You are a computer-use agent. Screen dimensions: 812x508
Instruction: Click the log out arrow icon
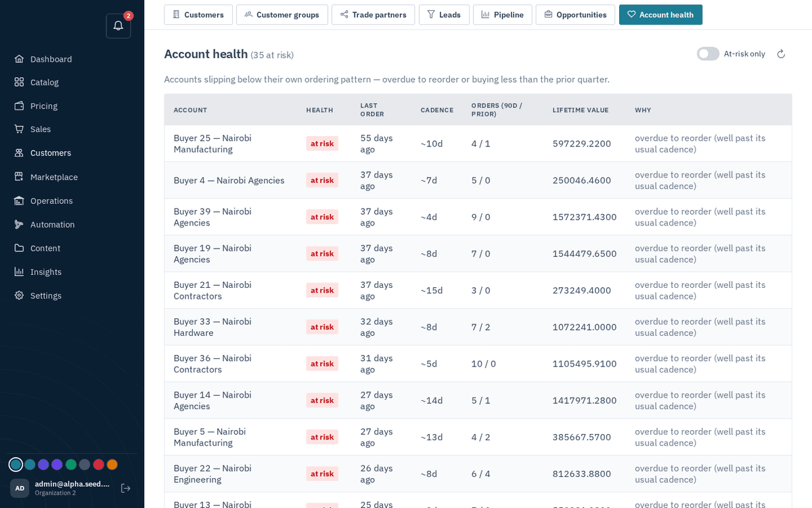[x=125, y=488]
